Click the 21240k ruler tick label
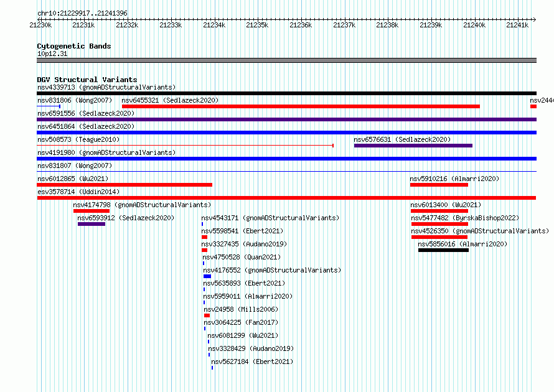This screenshot has width=554, height=392. coord(474,25)
